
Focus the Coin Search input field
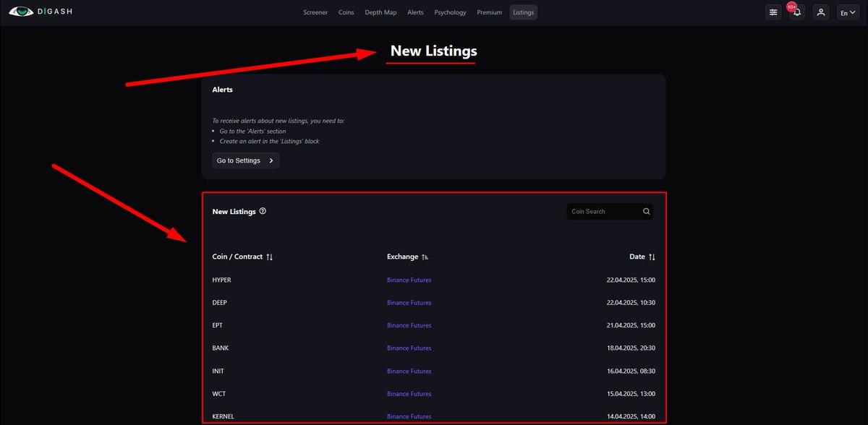point(610,212)
